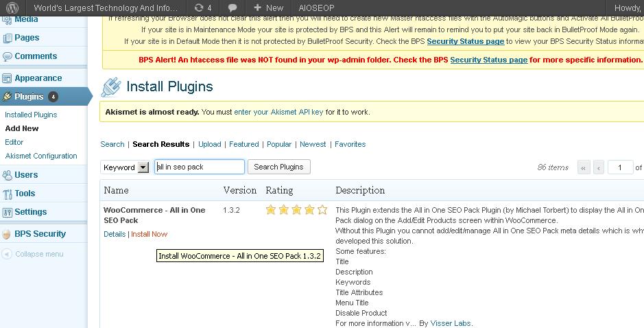
Task: Open Security Status page link in Default Mode line
Action: click(465, 41)
